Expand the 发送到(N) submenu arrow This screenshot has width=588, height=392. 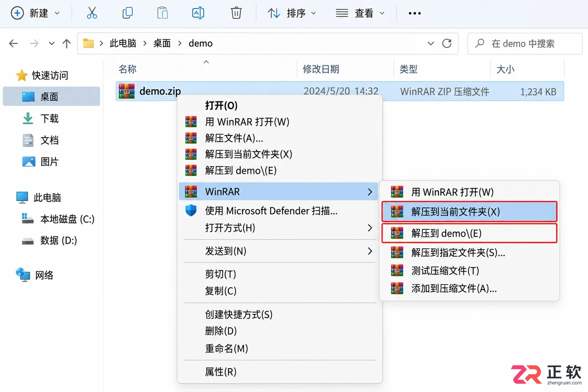pyautogui.click(x=370, y=251)
